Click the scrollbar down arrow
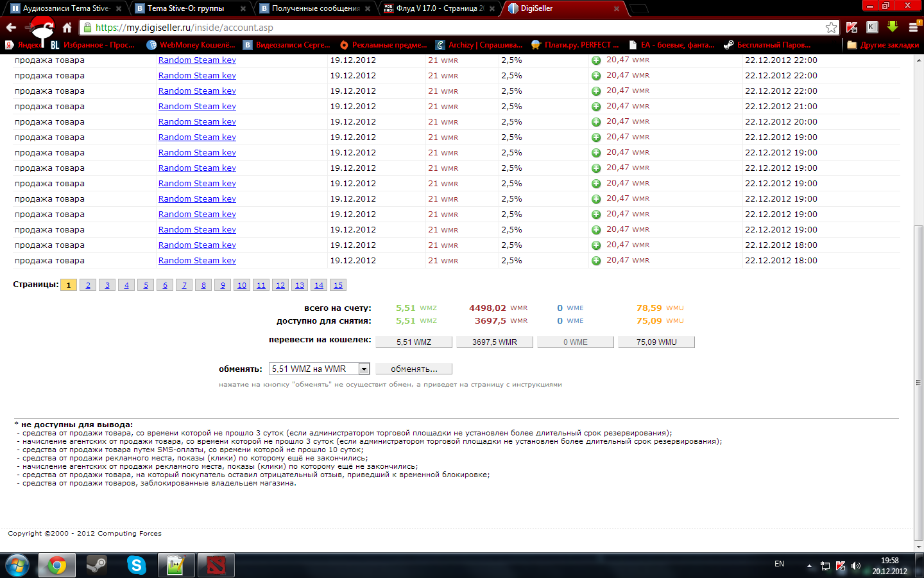The image size is (924, 578). 919,547
